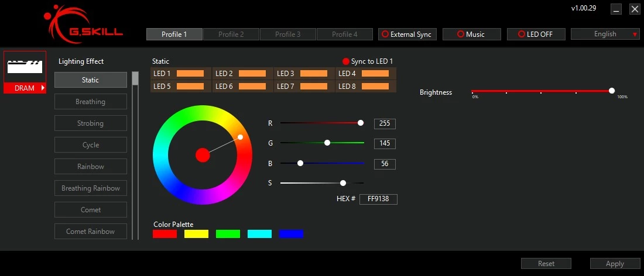Click the HEX field showing FF9138
This screenshot has height=276, width=644.
click(x=378, y=199)
